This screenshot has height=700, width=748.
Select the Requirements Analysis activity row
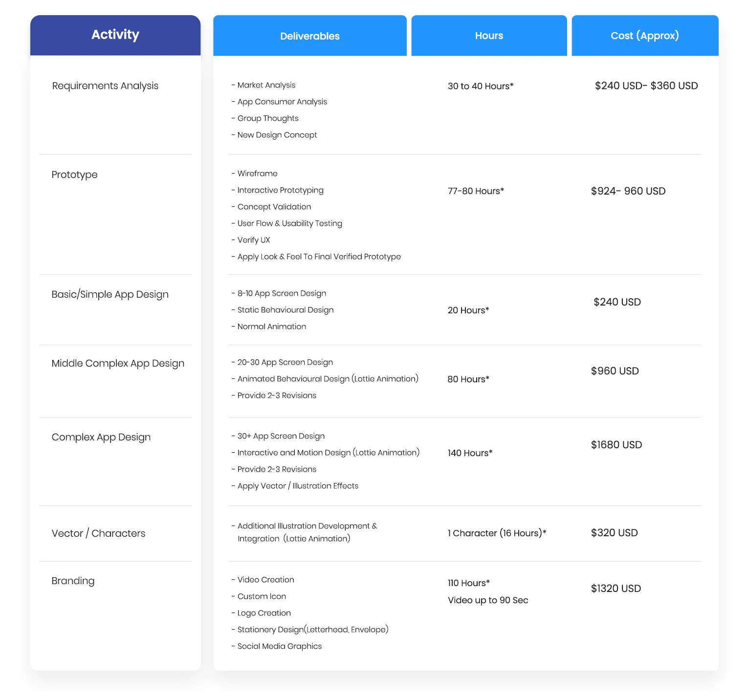105,86
